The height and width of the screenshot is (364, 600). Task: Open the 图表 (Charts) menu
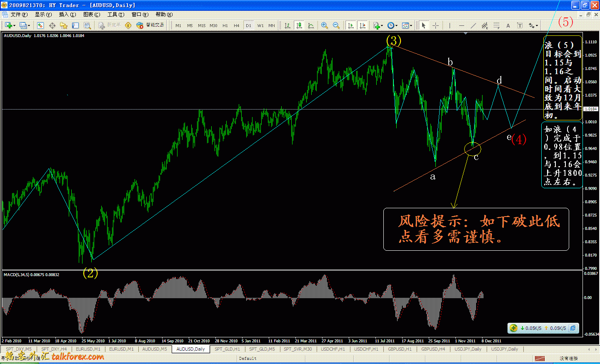(x=92, y=15)
